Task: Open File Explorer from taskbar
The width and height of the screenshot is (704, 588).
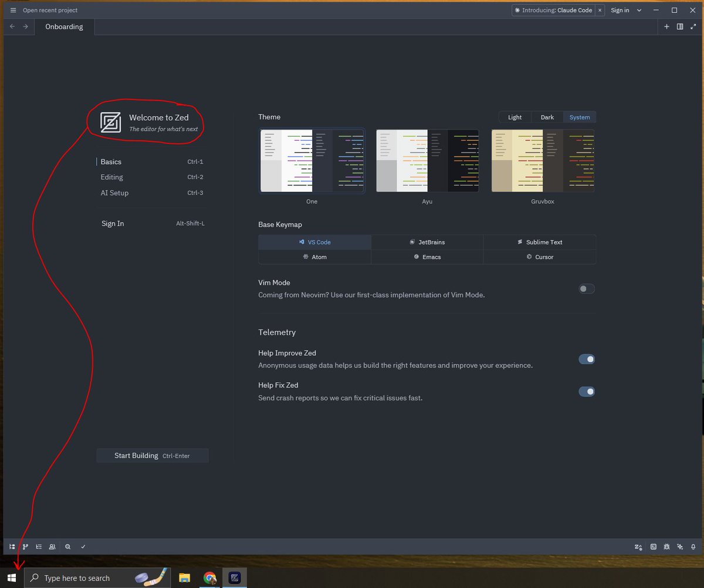Action: pos(185,577)
